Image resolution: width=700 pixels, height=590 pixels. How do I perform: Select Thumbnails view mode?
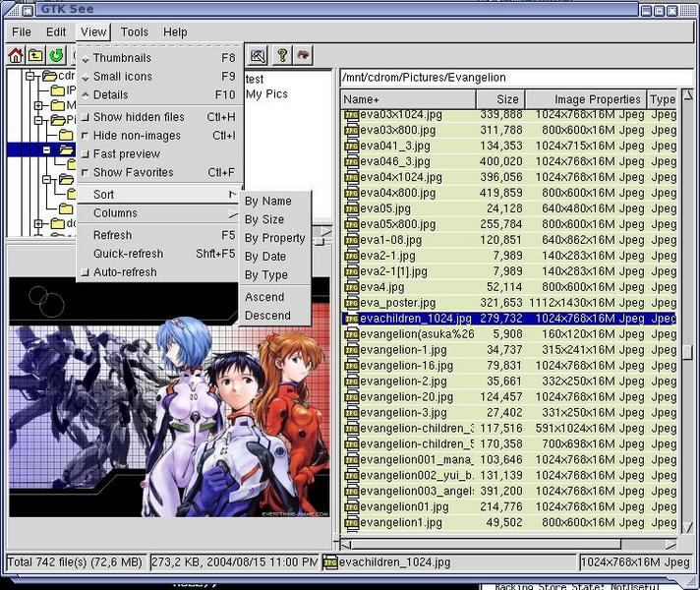(x=160, y=58)
